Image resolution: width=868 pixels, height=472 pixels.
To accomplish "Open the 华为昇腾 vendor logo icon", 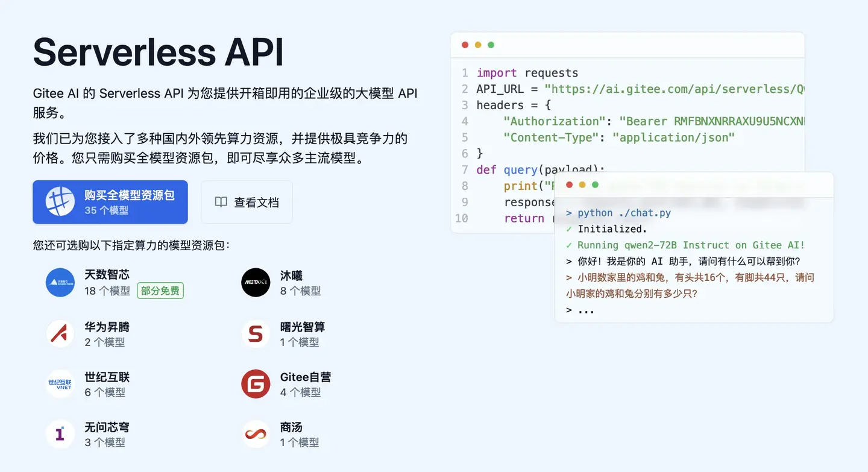I will [x=60, y=333].
